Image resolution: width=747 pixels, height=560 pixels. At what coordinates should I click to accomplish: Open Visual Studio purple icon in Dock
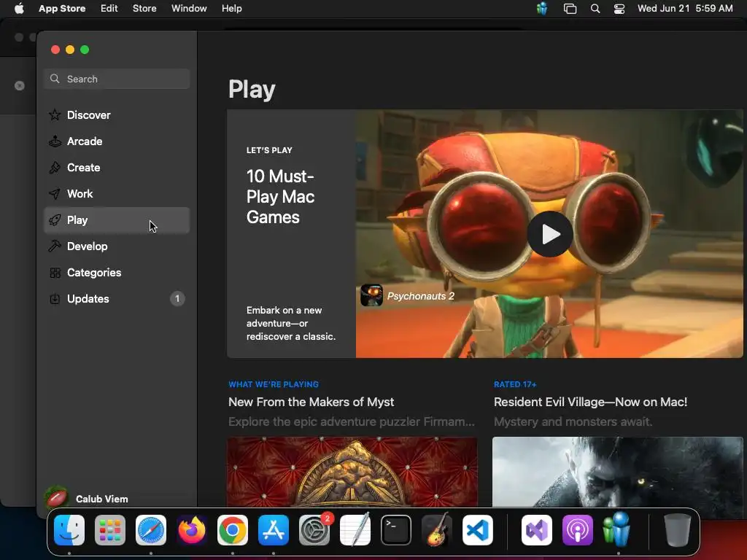(537, 530)
